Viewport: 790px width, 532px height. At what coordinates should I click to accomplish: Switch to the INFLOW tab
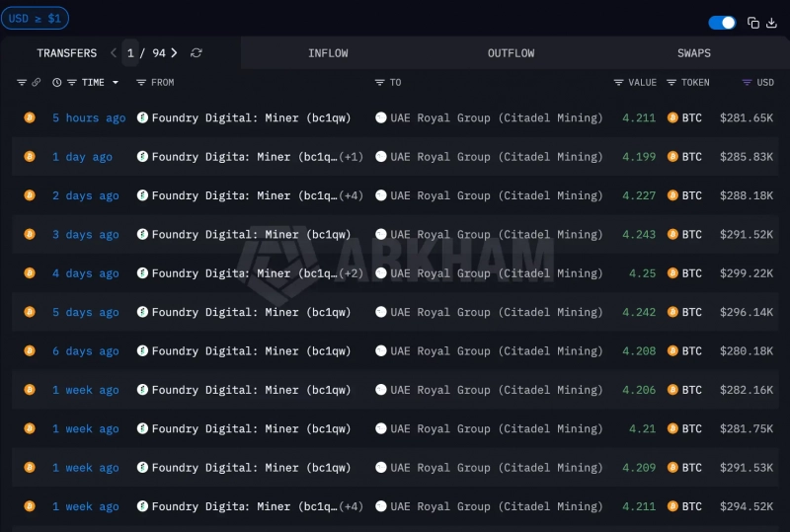pyautogui.click(x=328, y=53)
